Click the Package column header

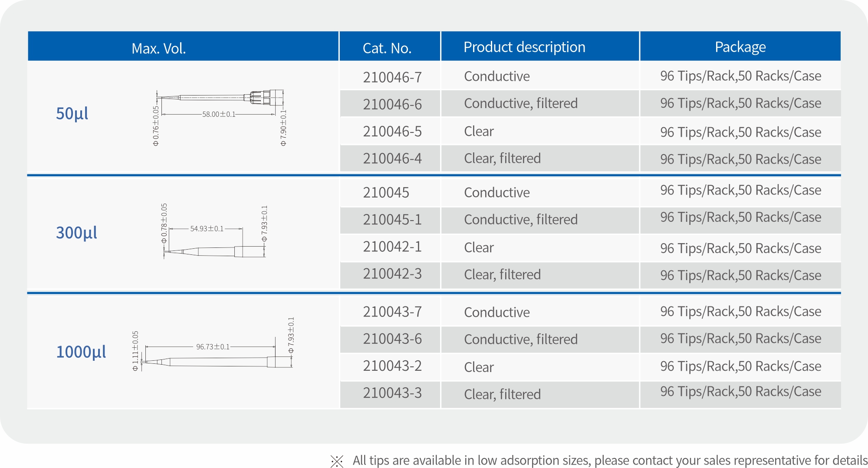click(x=740, y=47)
